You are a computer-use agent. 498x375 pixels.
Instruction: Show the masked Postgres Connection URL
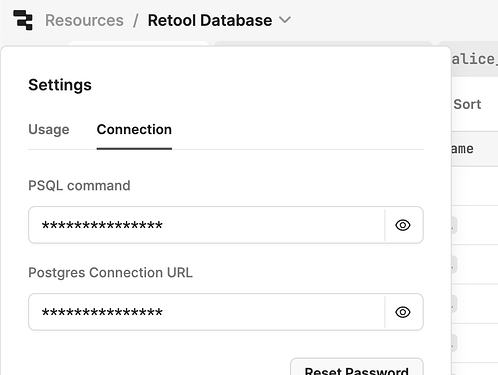coord(403,312)
